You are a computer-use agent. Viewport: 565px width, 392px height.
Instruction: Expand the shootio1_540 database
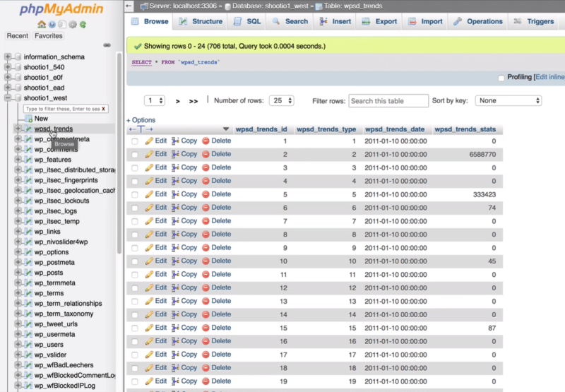point(8,67)
